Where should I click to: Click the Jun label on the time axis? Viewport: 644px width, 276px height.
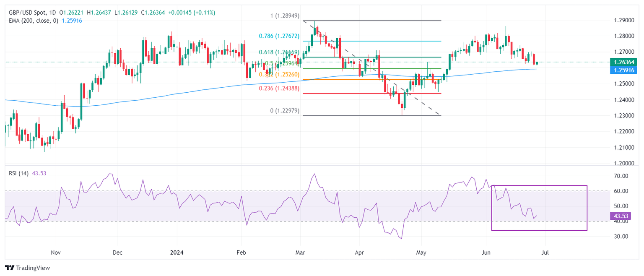[x=486, y=253]
